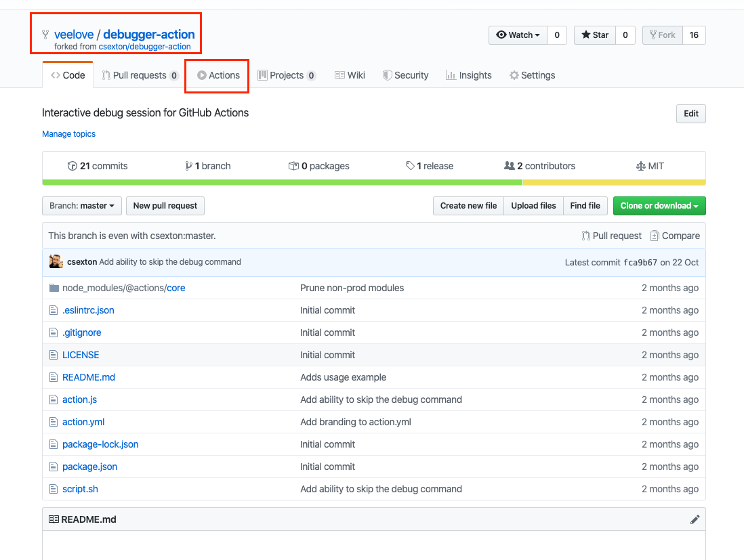This screenshot has height=560, width=744.
Task: Click the file icon beside README.md row
Action: (54, 377)
